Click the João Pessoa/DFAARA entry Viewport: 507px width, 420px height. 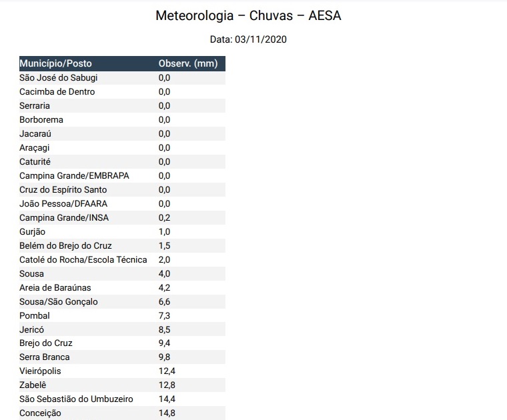point(63,204)
